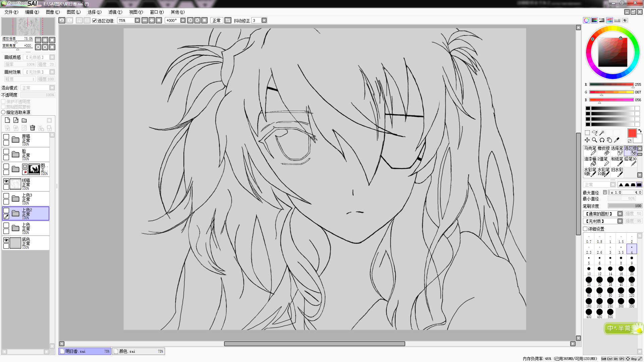Click the rotate view tool
Screen dimensions: 644x362
pos(602,140)
